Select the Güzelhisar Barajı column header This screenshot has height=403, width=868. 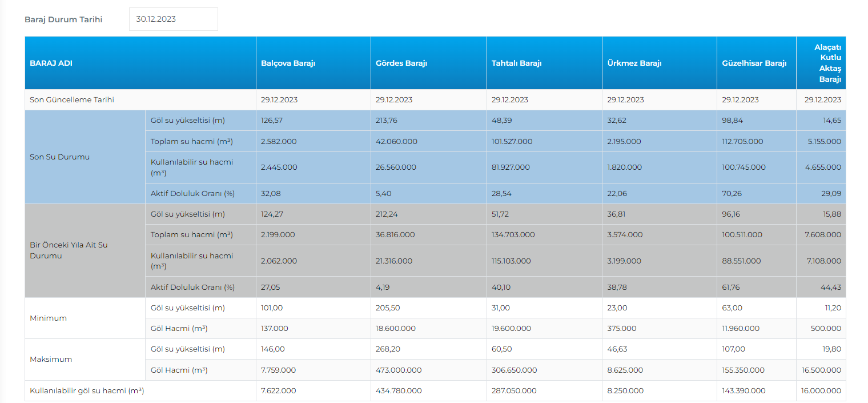coord(754,63)
